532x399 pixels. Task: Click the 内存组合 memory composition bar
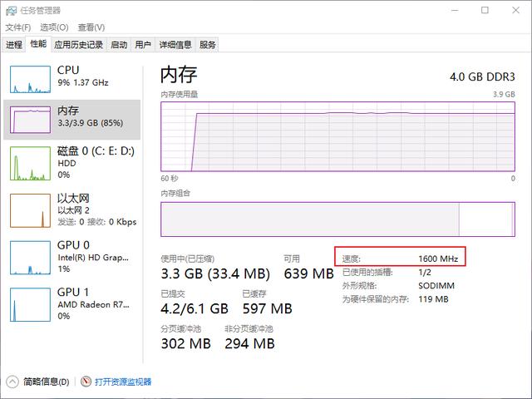tap(337, 219)
